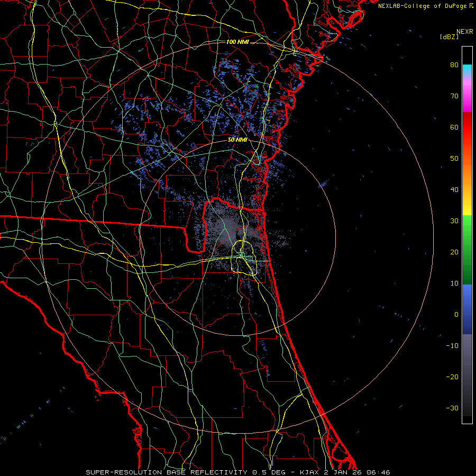The width and height of the screenshot is (476, 476).
Task: Click the 40 dBZ value on the legend
Action: click(x=454, y=190)
